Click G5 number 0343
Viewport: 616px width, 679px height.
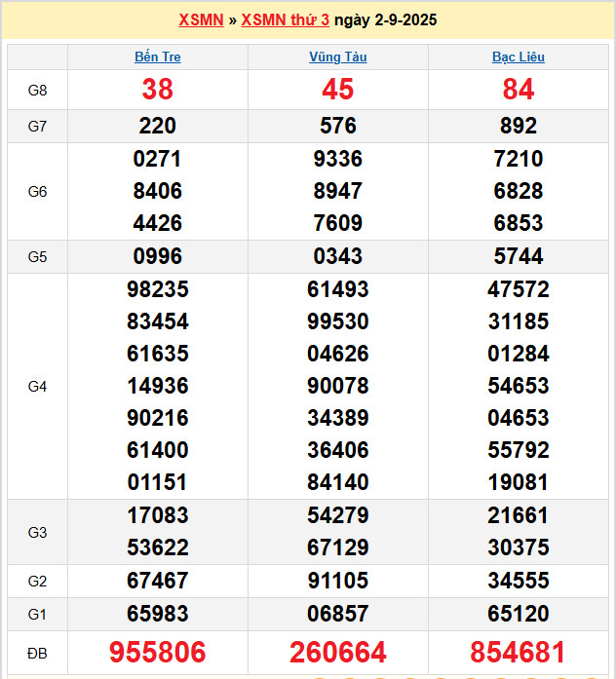pos(338,256)
